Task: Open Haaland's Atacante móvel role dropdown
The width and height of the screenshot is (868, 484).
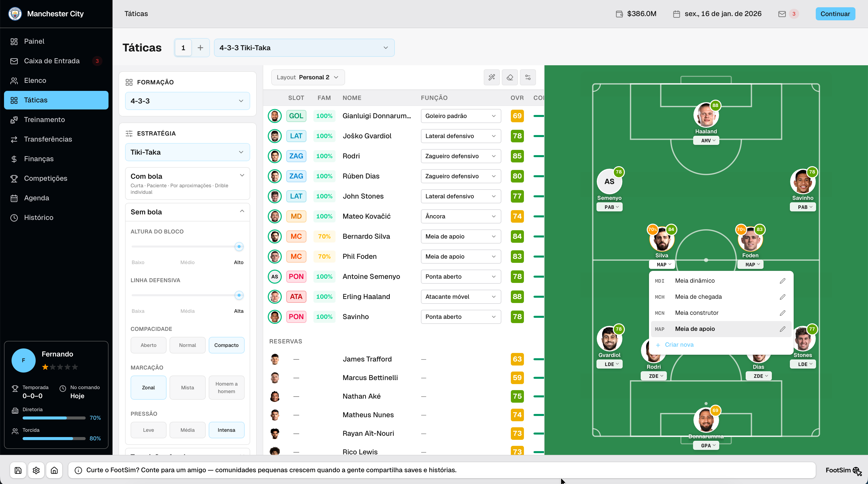Action: tap(461, 297)
